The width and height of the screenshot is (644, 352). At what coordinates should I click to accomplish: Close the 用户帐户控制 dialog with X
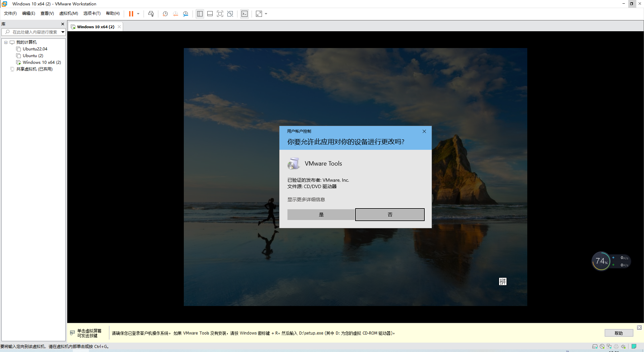tap(424, 131)
